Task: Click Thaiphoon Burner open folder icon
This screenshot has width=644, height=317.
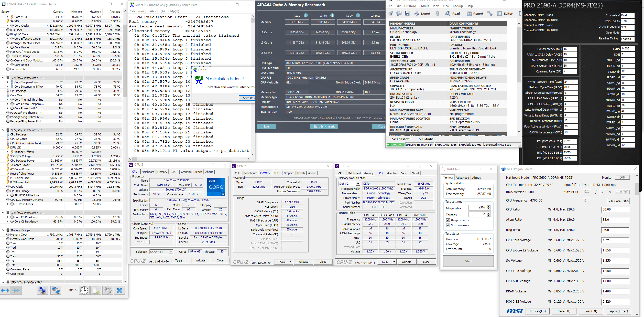Action: pos(399,14)
